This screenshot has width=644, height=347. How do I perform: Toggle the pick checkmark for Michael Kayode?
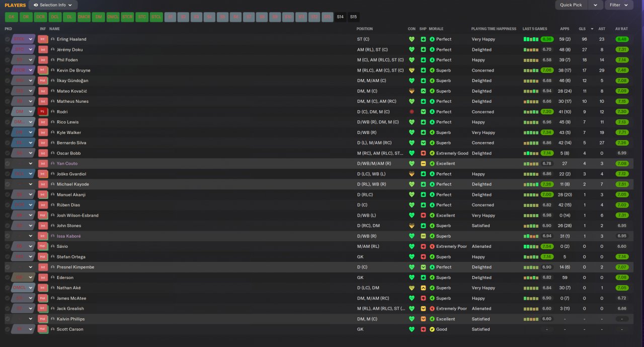point(7,184)
